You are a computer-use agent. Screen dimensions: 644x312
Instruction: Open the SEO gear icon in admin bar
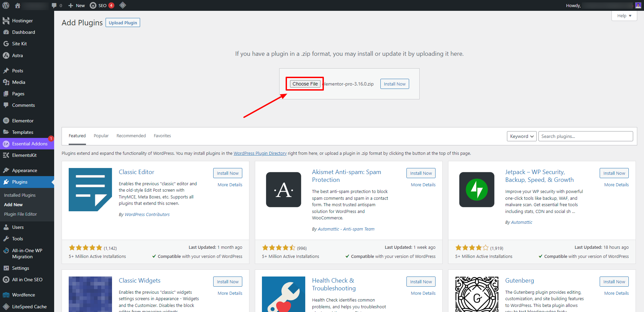click(x=93, y=5)
